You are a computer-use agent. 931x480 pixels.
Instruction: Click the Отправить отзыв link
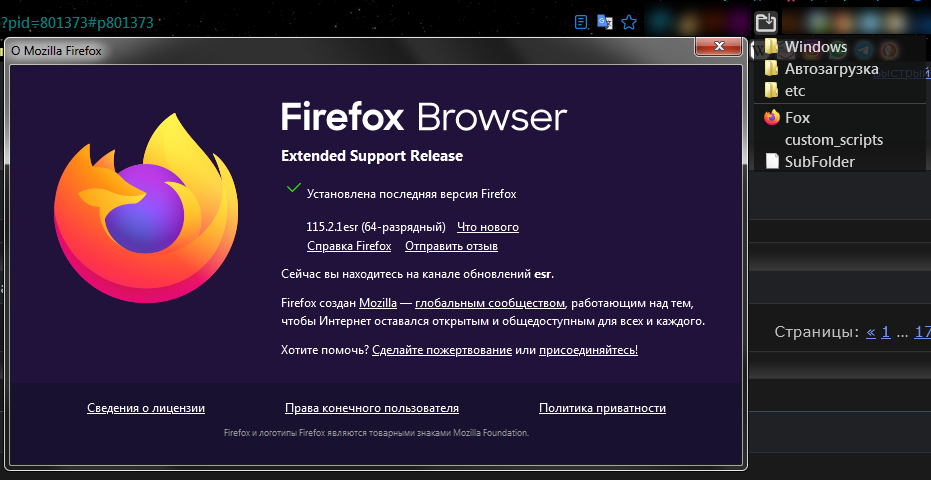click(x=451, y=246)
